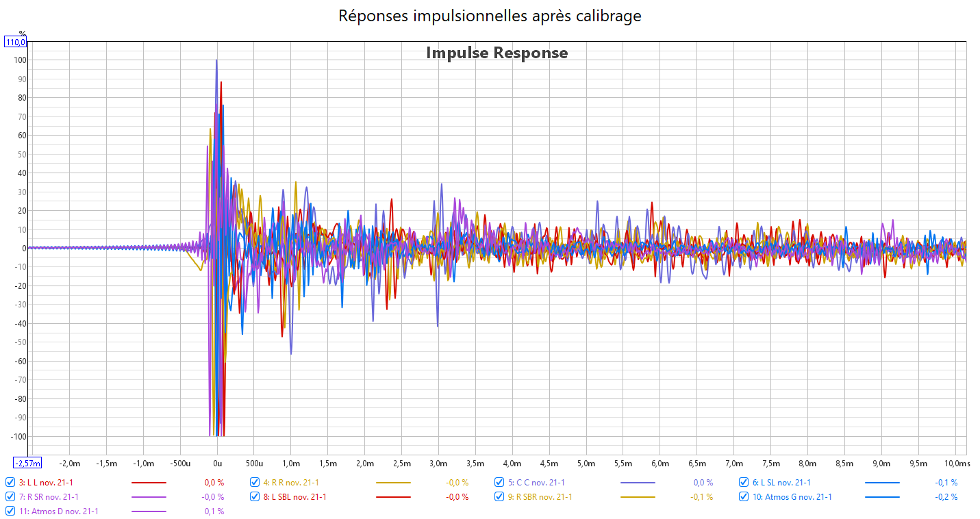The image size is (980, 519).
Task: Hide the '5: C C nov. 21-1' trace
Action: pos(500,482)
